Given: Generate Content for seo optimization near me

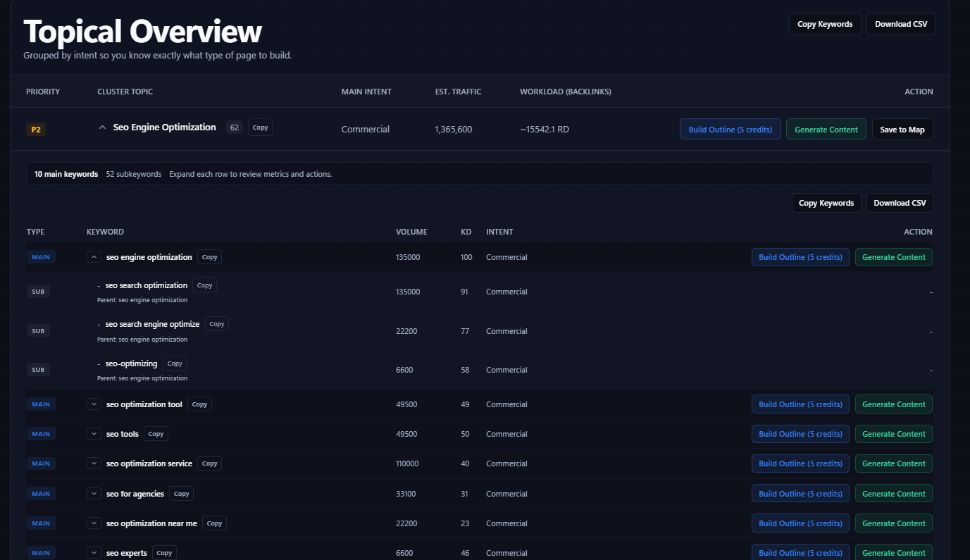Looking at the screenshot, I should coord(894,523).
